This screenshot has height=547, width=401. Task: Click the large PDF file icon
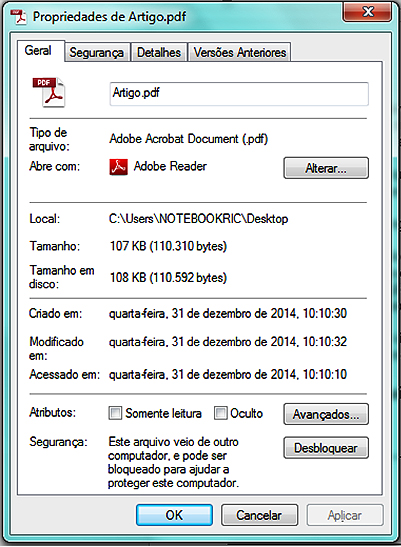[49, 92]
